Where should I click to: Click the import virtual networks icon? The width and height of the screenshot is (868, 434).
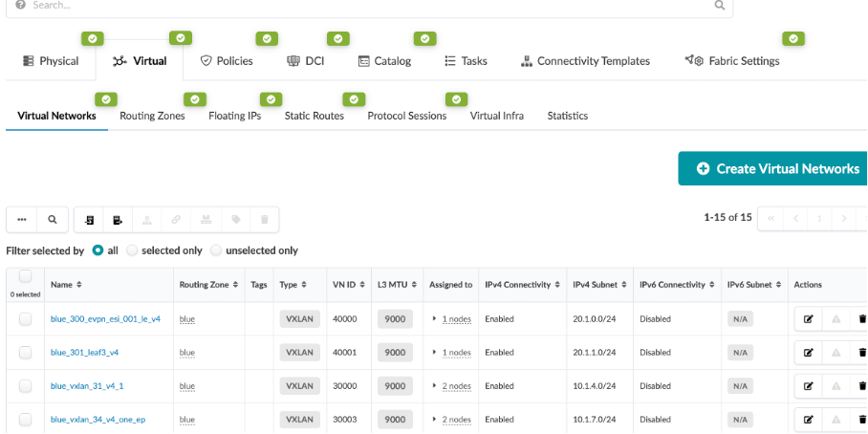point(89,220)
